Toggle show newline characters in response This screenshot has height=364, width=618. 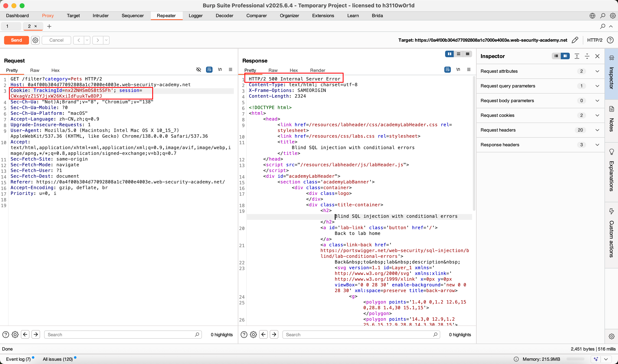point(458,69)
